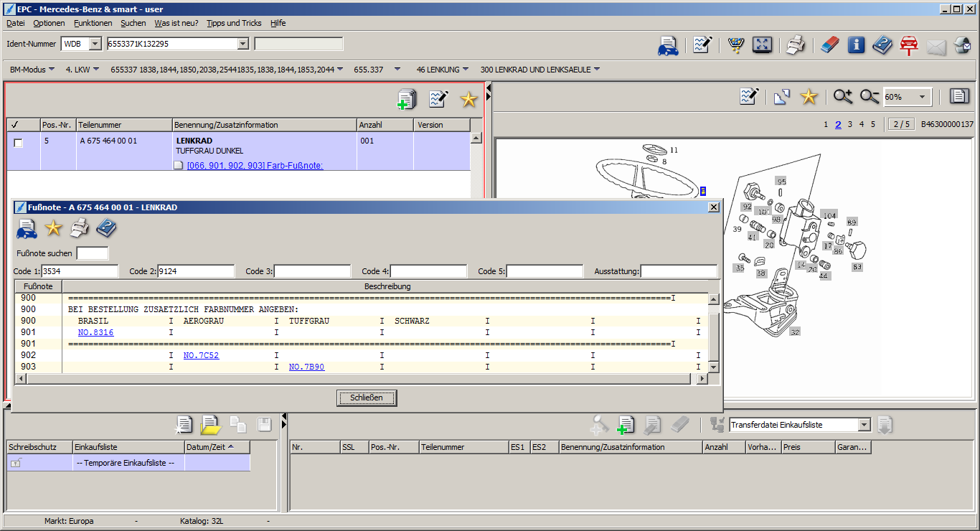Click favorites star in illustration toolbar
The image size is (980, 531).
809,96
